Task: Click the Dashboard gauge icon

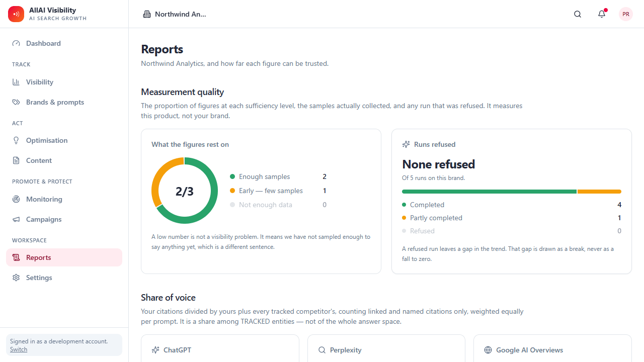Action: [x=16, y=43]
